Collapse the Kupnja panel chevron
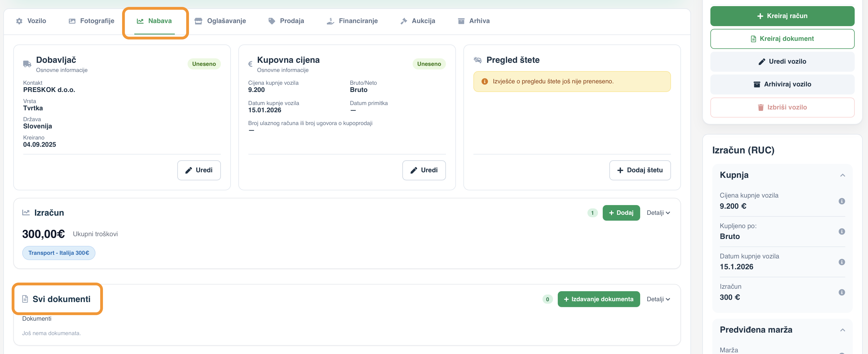Screen dimensions: 868x354 coord(842,175)
